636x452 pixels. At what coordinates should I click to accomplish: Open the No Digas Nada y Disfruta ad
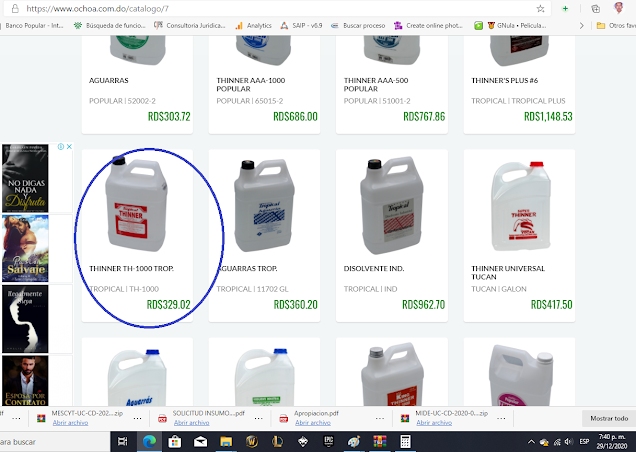click(25, 178)
